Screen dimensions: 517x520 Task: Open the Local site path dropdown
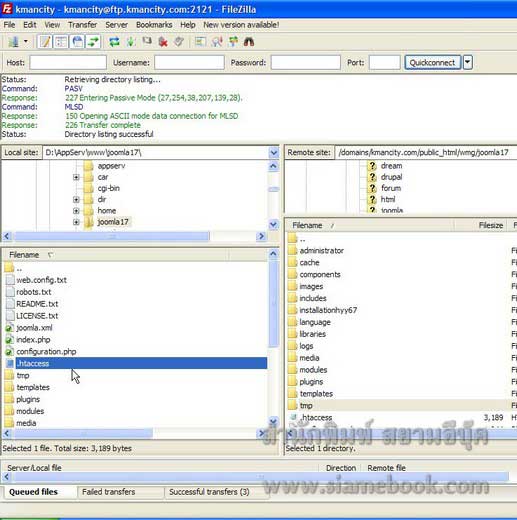[x=274, y=153]
